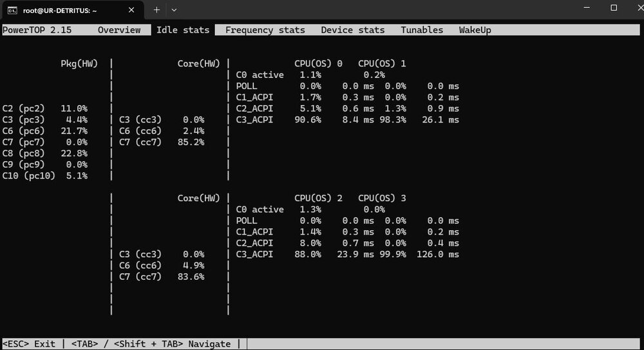Click the CPU(OS) 2 column header
644x350 pixels.
pos(318,199)
